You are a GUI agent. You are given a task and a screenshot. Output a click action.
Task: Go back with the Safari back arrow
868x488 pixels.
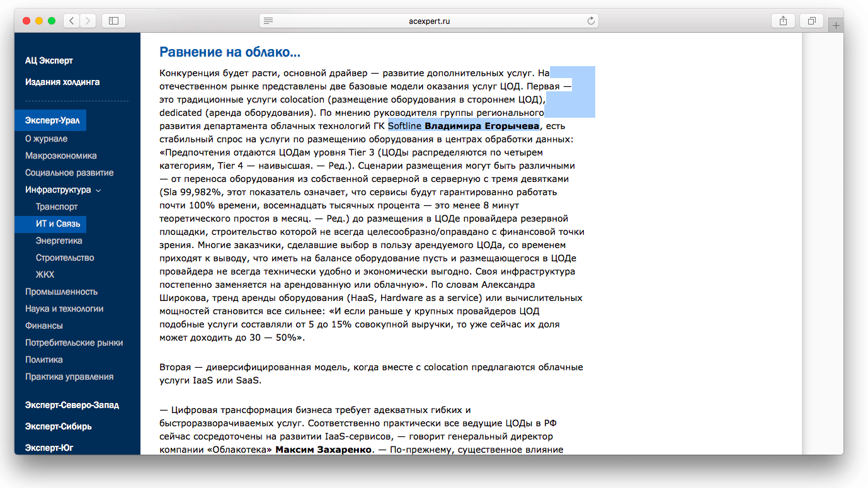71,21
